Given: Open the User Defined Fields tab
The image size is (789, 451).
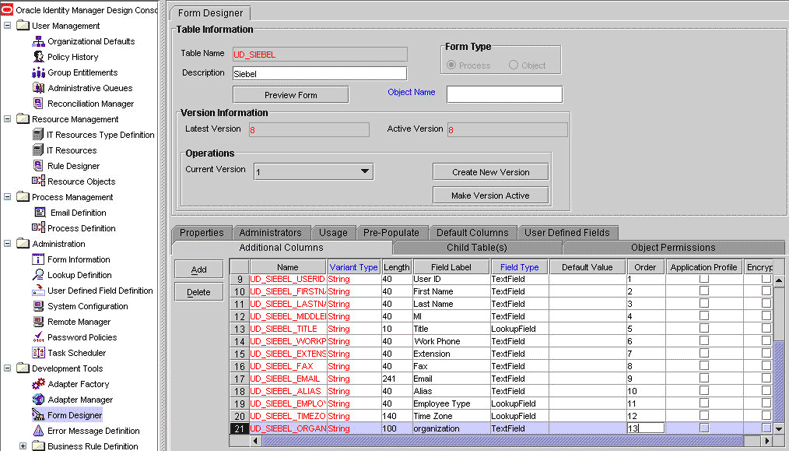Looking at the screenshot, I should [567, 233].
